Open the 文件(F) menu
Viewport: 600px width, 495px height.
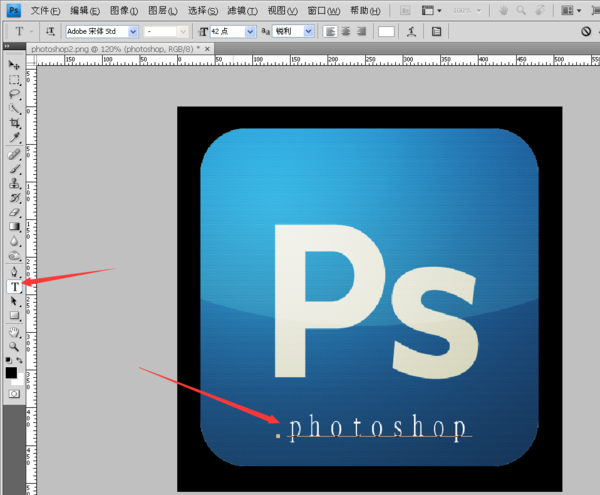45,11
